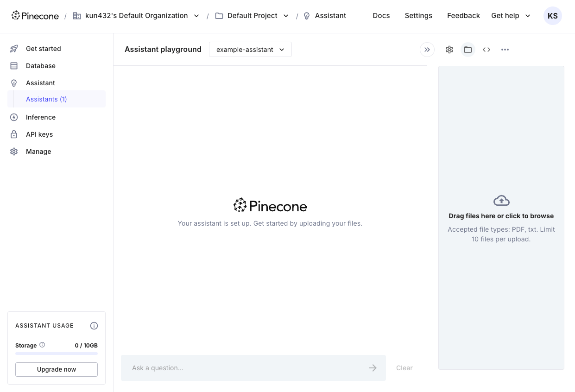Open assistant settings gear in right panel
This screenshot has width=575, height=392.
coord(449,50)
